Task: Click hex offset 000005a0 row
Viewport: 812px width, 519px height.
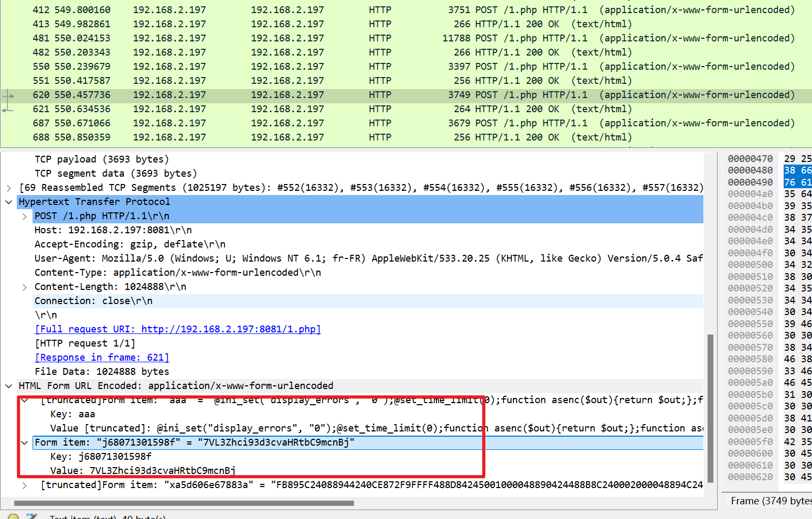Action: tap(750, 383)
